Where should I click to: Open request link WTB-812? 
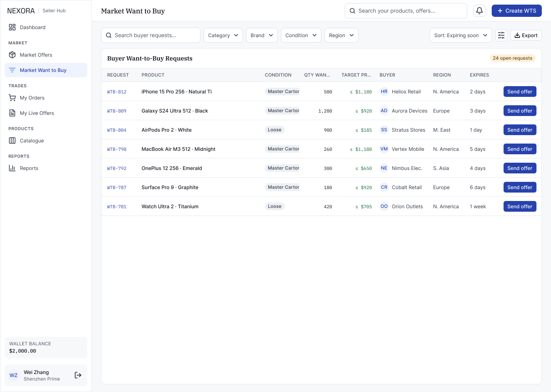coord(117,92)
